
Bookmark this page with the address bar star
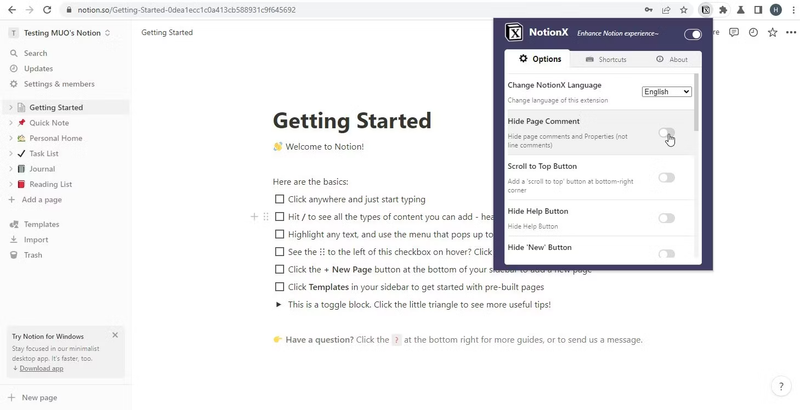684,10
